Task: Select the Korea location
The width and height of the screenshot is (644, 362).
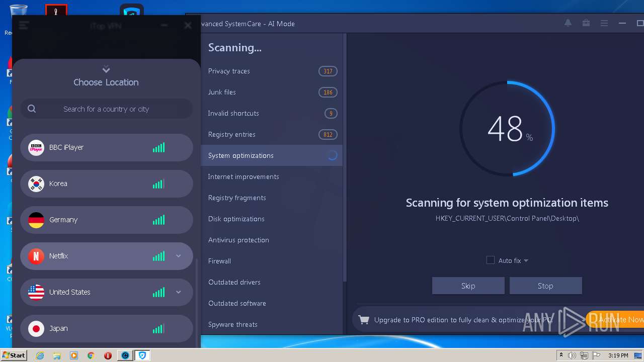Action: pyautogui.click(x=106, y=184)
